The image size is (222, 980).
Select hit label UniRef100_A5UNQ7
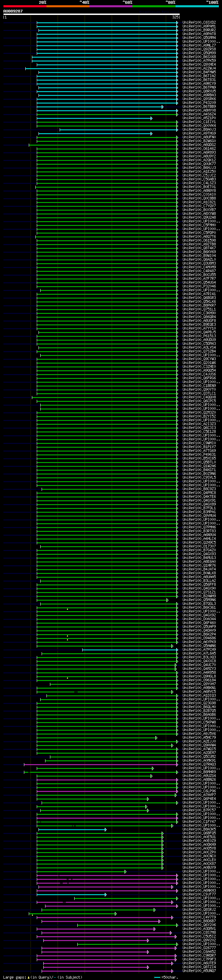pos(199,971)
